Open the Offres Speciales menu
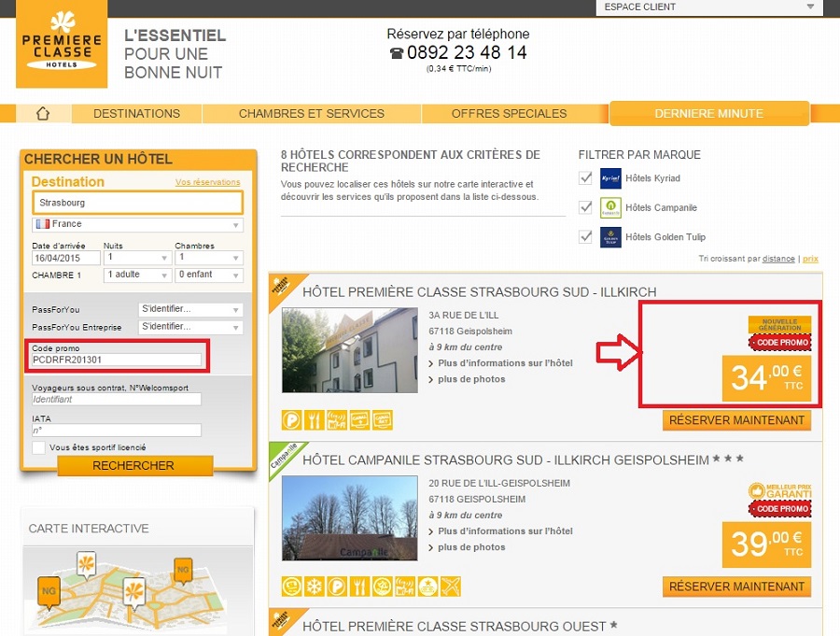Viewport: 840px width, 636px height. tap(509, 114)
